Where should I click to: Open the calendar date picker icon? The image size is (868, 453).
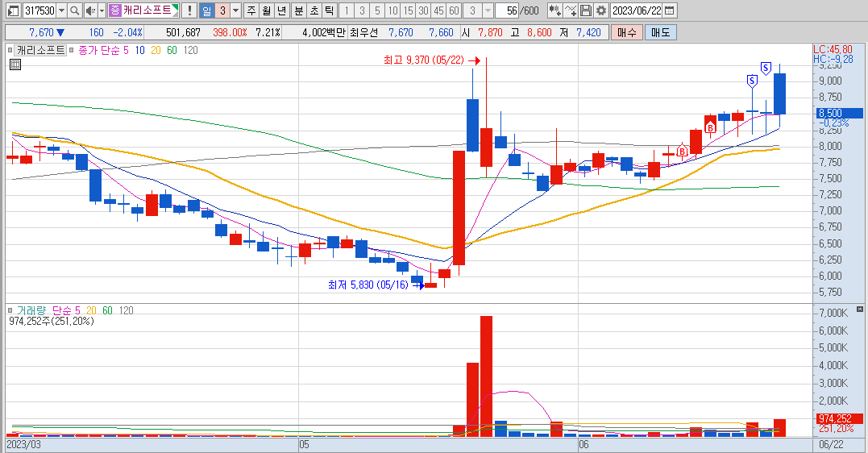pos(670,10)
